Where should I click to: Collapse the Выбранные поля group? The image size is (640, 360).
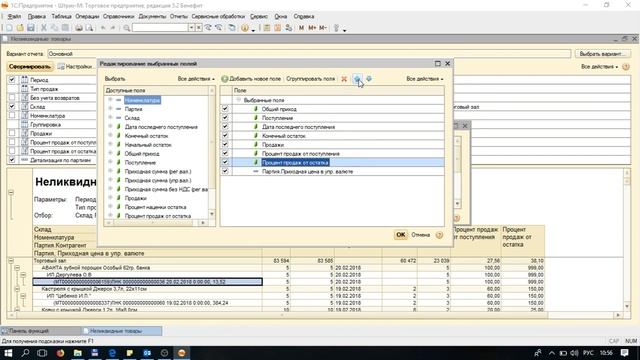tap(239, 100)
